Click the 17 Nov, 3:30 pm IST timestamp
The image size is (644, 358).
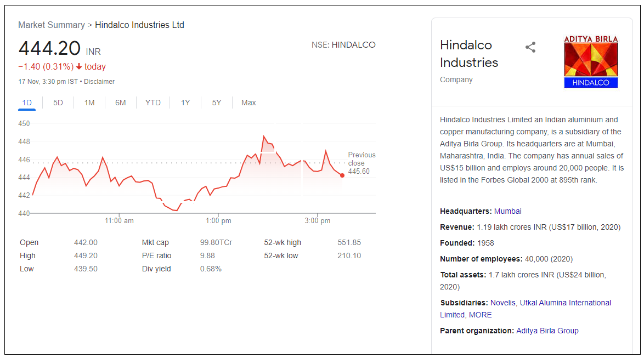tap(48, 82)
